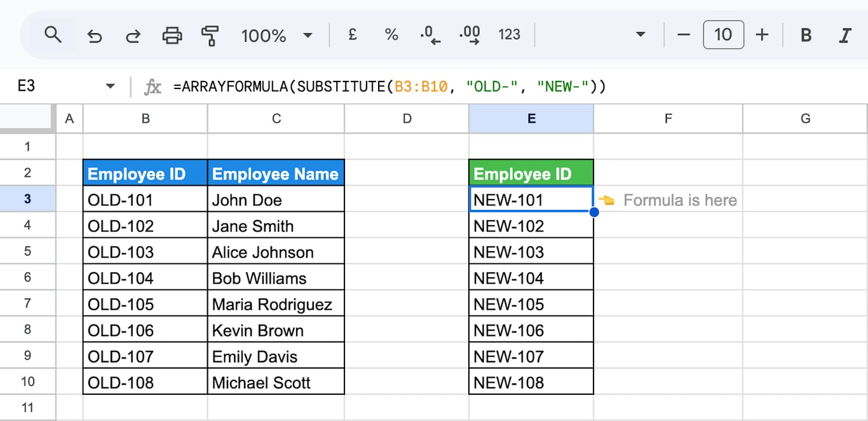Select column A header

pos(69,119)
